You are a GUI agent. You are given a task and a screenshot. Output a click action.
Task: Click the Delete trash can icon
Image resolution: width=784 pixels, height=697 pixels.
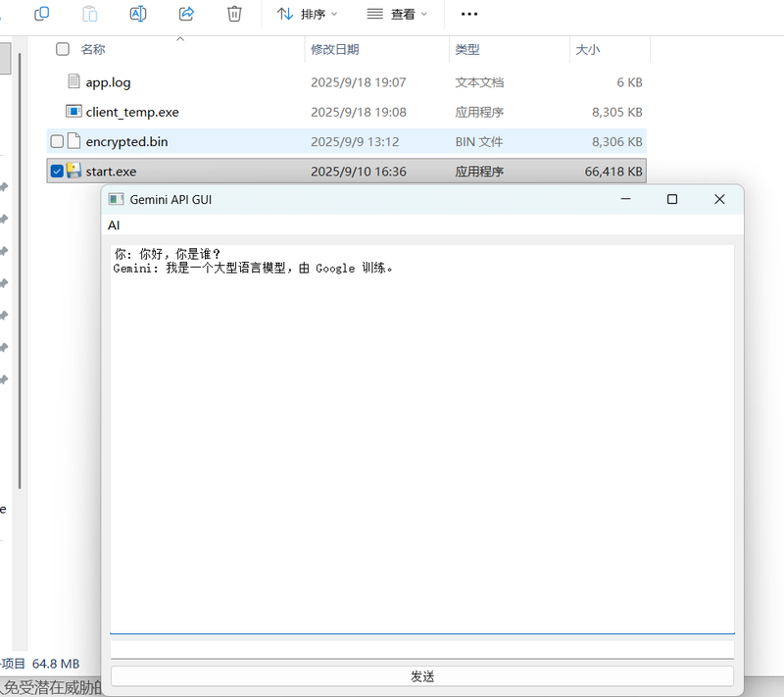click(234, 14)
